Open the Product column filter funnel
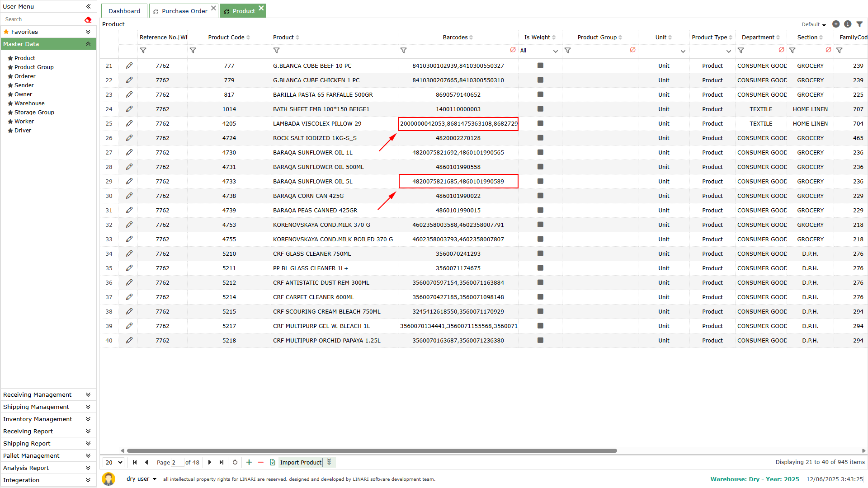This screenshot has height=488, width=868. 277,51
